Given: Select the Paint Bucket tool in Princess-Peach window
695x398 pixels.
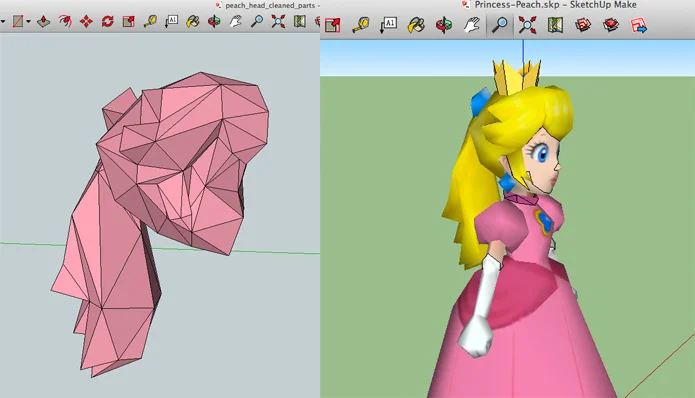Looking at the screenshot, I should (x=416, y=25).
